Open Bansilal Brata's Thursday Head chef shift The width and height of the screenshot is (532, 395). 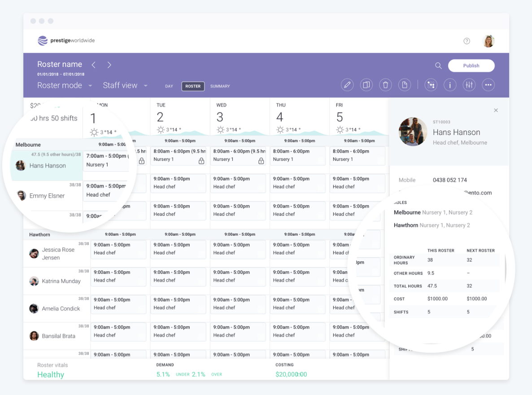coord(297,332)
